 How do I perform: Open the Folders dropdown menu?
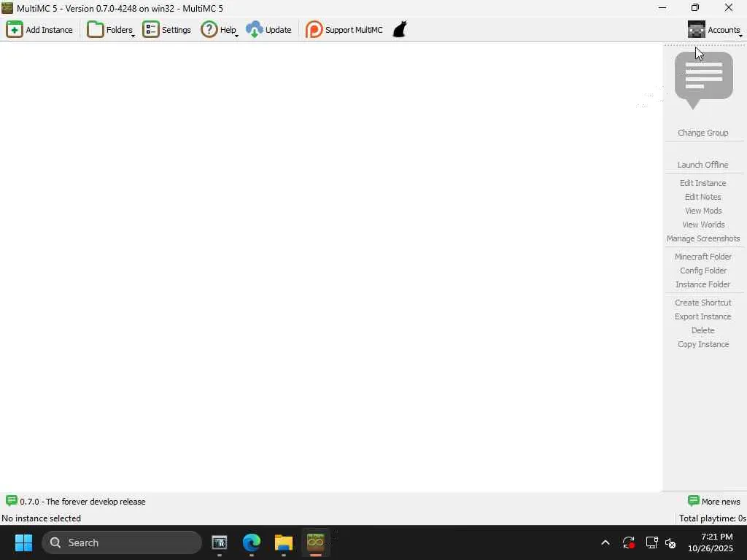[x=111, y=29]
